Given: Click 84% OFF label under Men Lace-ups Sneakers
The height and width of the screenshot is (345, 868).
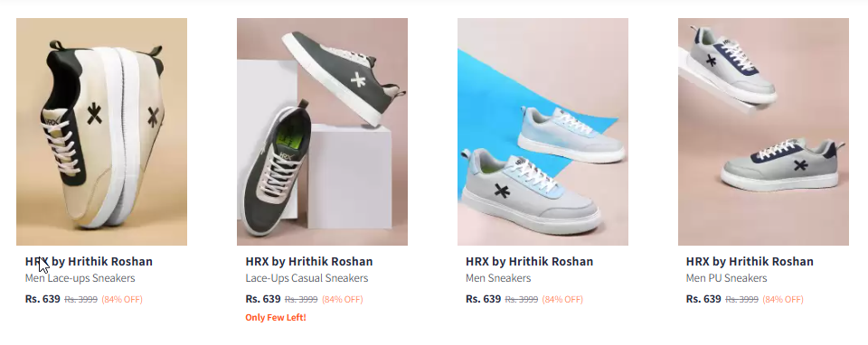Looking at the screenshot, I should tap(122, 300).
